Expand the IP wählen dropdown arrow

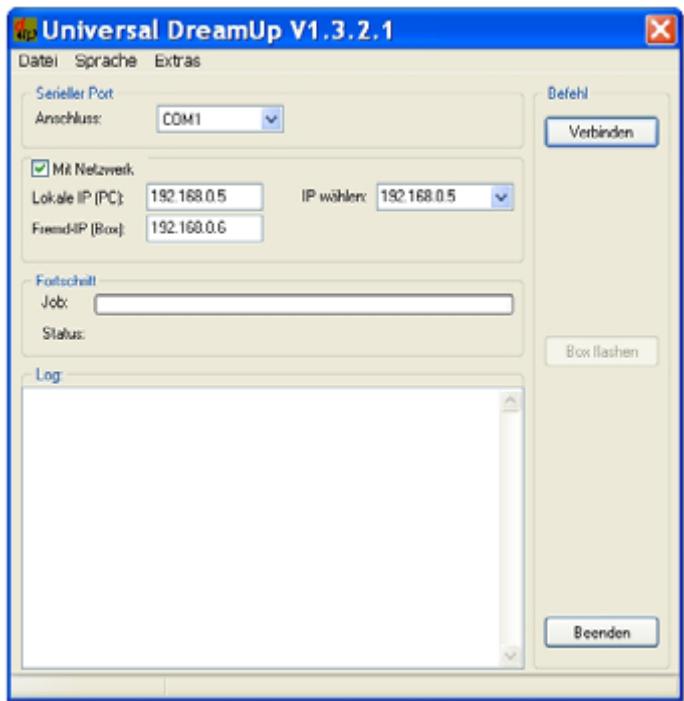click(x=502, y=197)
